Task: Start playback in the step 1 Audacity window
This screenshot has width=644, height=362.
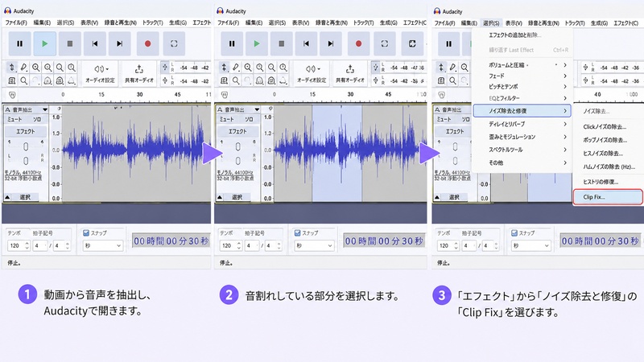Action: 45,43
